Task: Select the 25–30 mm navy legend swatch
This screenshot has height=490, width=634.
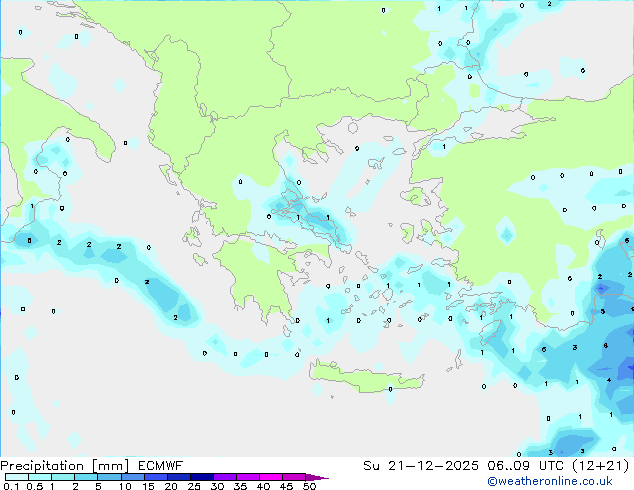Action: 202,477
